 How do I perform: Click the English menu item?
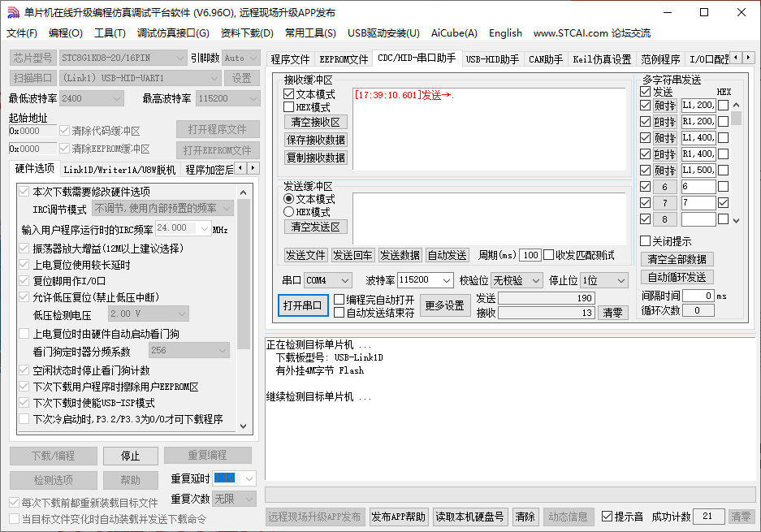click(505, 33)
